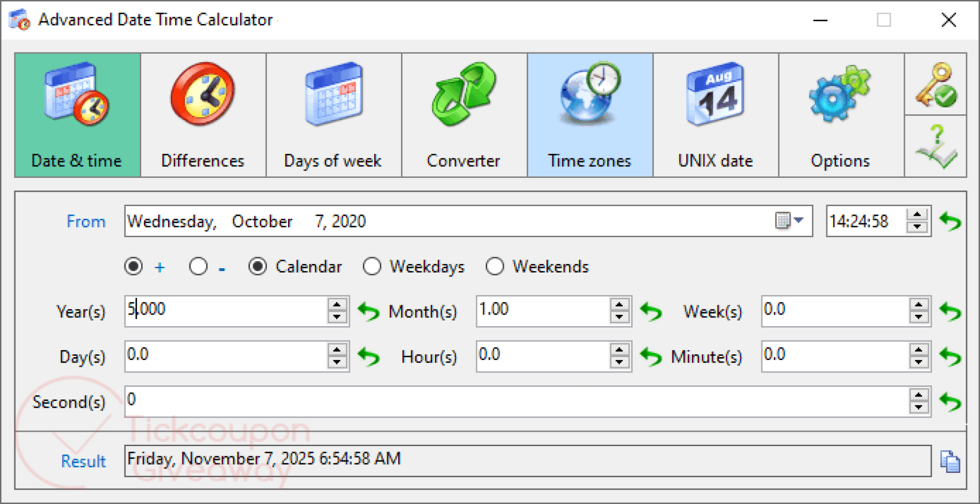The height and width of the screenshot is (504, 980).
Task: Reset Minute(s) value with green arrow
Action: pyautogui.click(x=950, y=357)
